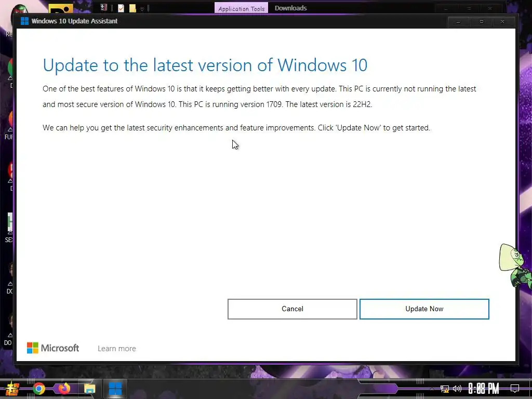
Task: Click the Update Now button
Action: coord(424,309)
